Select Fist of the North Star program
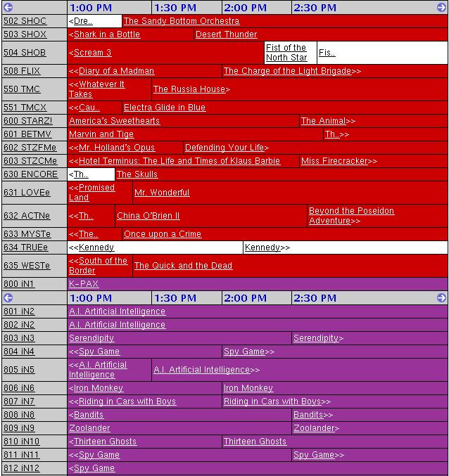 [286, 53]
